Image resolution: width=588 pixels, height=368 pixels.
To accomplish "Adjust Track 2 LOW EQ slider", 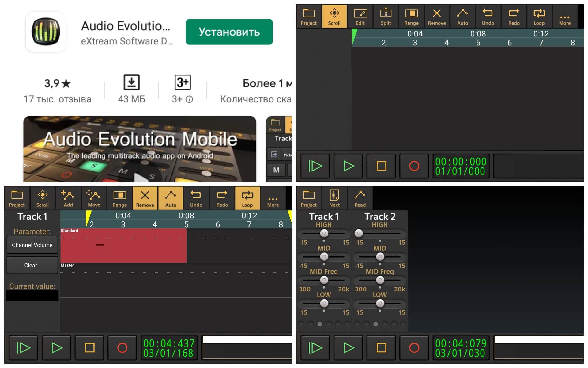I will click(x=380, y=304).
